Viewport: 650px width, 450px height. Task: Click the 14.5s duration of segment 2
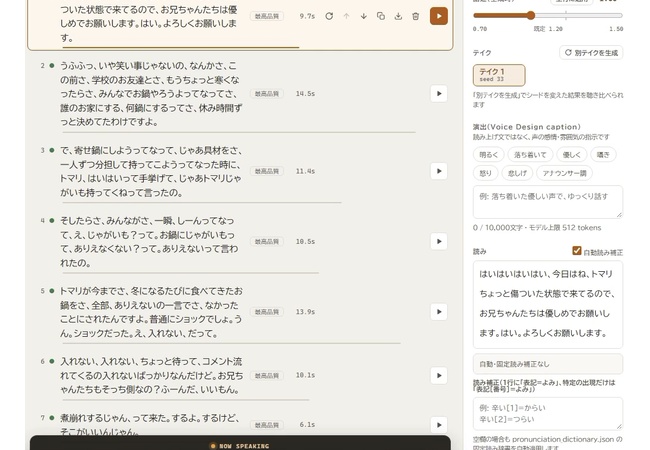pos(305,94)
